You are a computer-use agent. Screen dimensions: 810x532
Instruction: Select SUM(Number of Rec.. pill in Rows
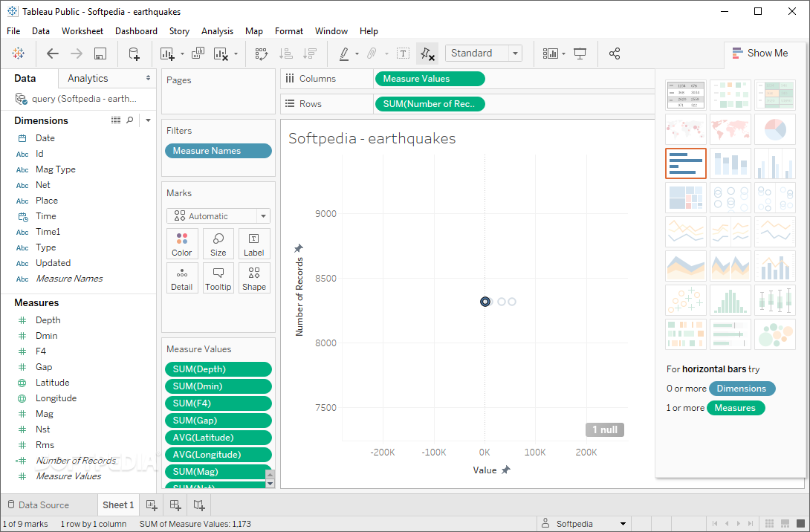coord(430,104)
